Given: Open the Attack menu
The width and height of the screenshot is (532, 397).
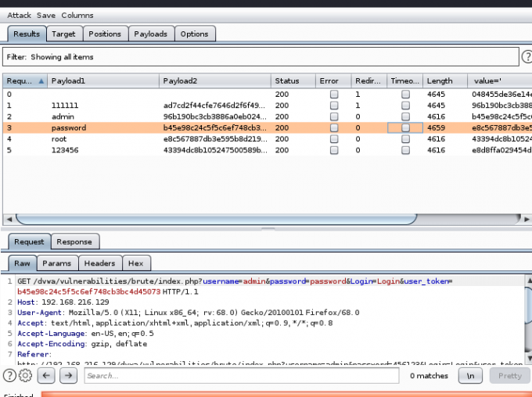Looking at the screenshot, I should pos(19,16).
